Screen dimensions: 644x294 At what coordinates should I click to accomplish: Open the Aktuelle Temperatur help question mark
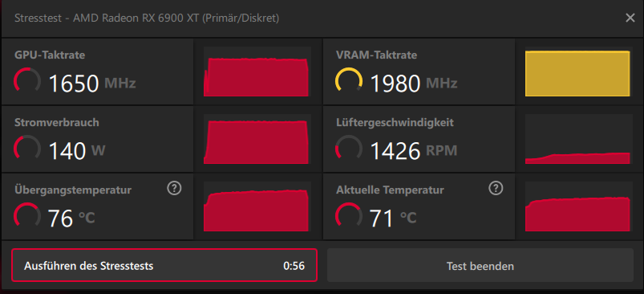[x=496, y=188]
